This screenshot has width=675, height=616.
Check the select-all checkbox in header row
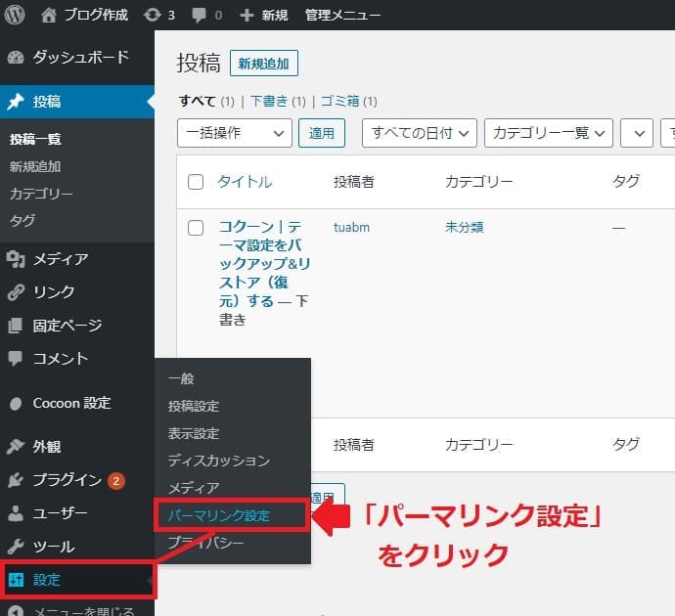pos(196,182)
